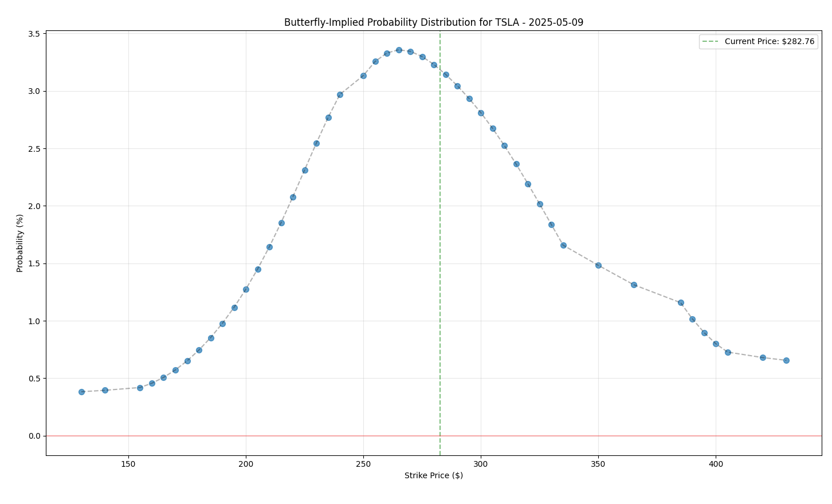This screenshot has height=504, width=832.
Task: Select the data point at strike price 365
Action: tap(634, 285)
